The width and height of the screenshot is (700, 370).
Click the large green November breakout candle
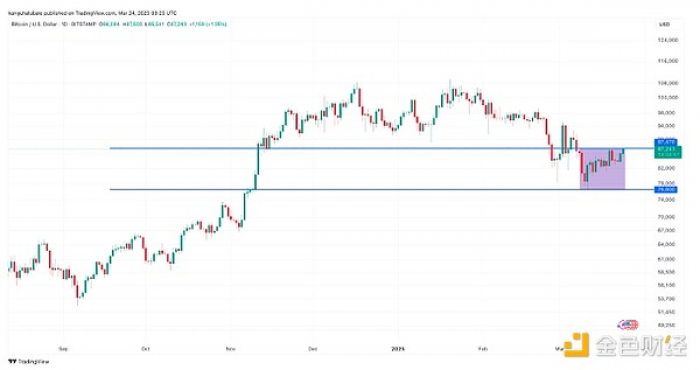[258, 160]
